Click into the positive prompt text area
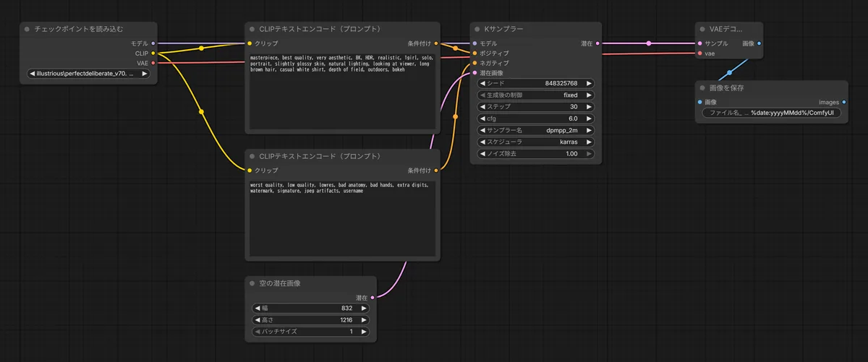 pos(342,92)
